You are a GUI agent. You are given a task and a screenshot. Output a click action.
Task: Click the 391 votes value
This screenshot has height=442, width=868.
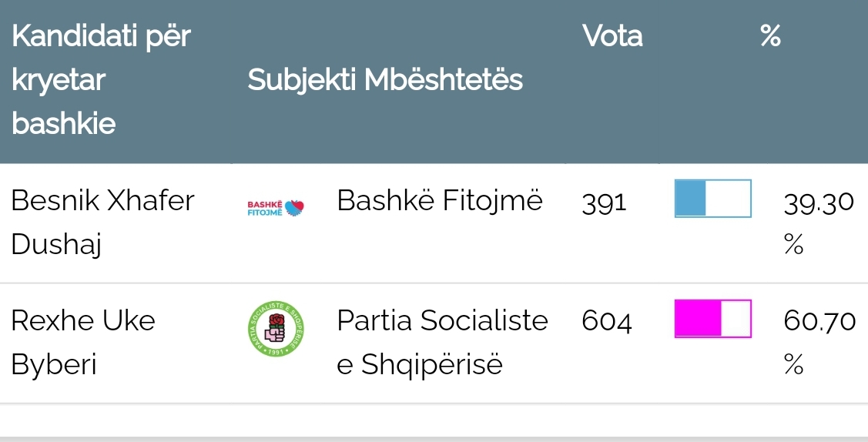click(605, 203)
